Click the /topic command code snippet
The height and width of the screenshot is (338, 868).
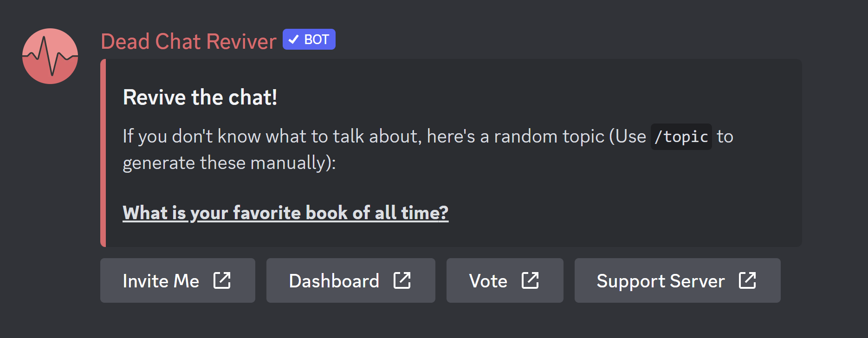[x=681, y=137]
